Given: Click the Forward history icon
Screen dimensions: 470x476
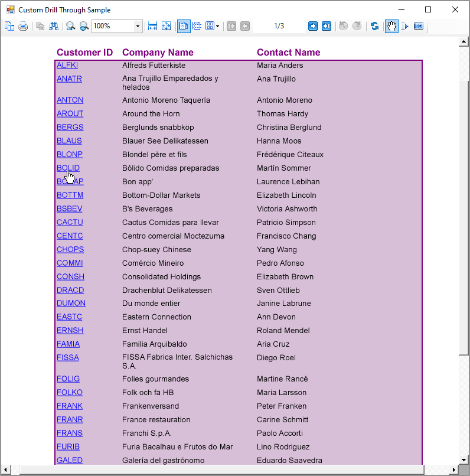Looking at the screenshot, I should tap(357, 26).
